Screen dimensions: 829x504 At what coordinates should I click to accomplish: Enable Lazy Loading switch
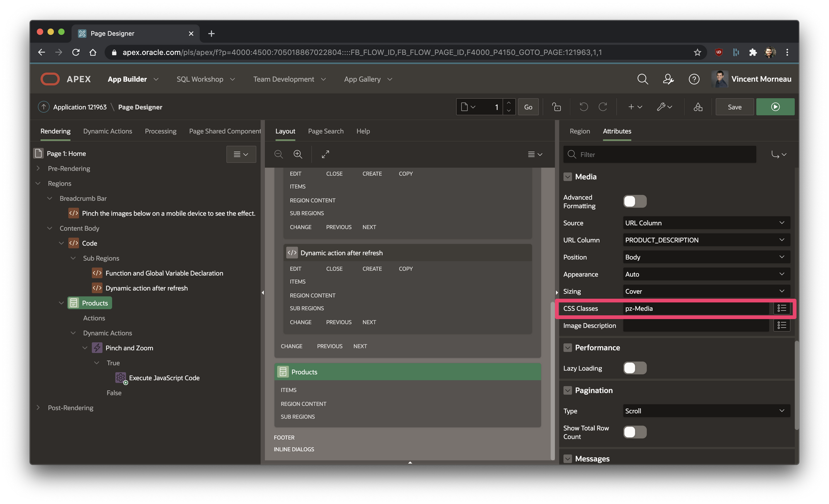(x=635, y=368)
